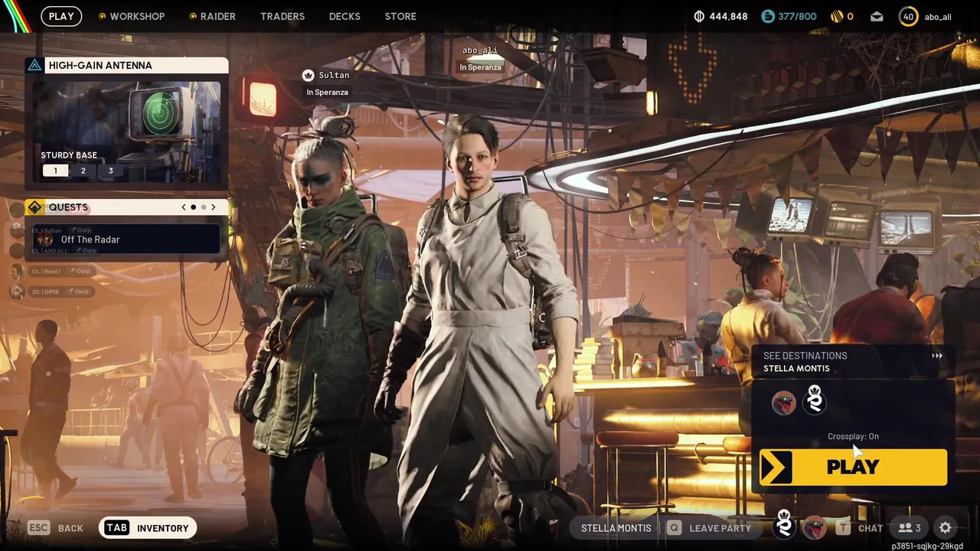Click the coin currency icon beside 444.848

coord(699,16)
